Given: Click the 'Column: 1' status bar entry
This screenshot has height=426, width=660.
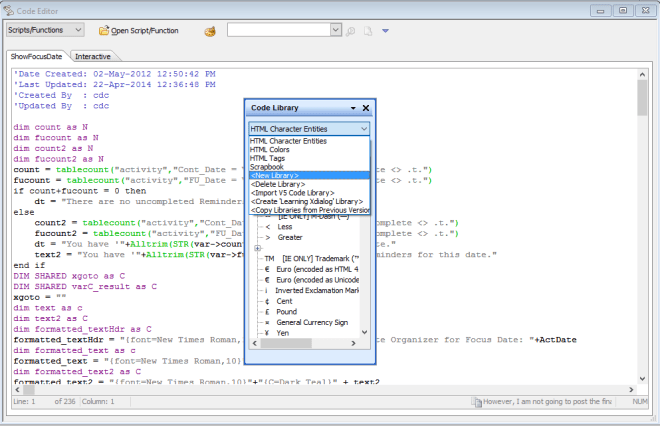Looking at the screenshot, I should pos(98,402).
